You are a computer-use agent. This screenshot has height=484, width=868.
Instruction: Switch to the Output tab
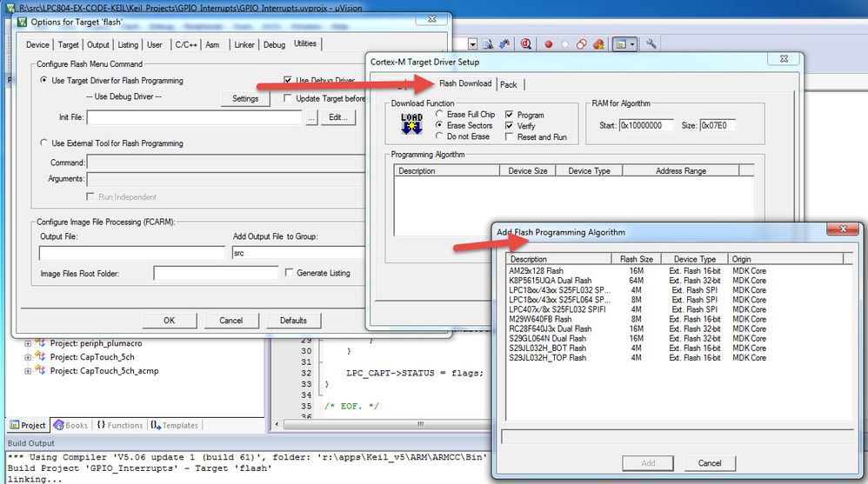pyautogui.click(x=98, y=45)
